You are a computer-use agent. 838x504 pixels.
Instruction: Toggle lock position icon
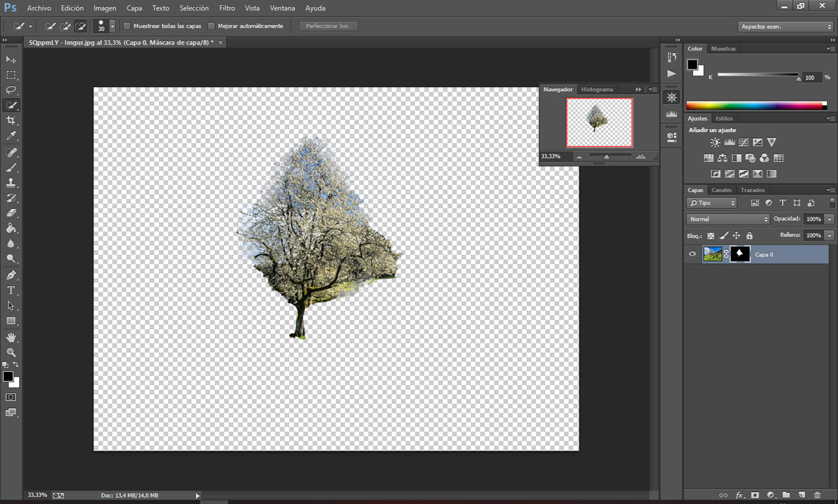pyautogui.click(x=736, y=236)
